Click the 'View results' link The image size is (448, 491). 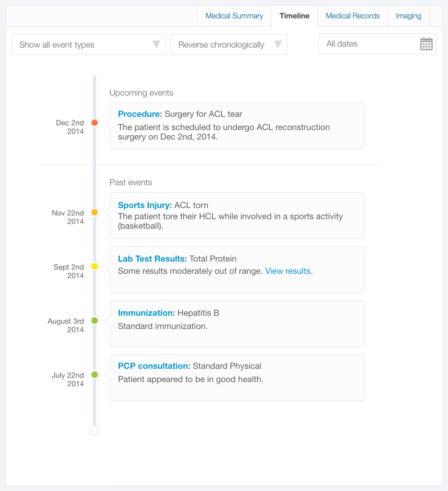tap(287, 271)
